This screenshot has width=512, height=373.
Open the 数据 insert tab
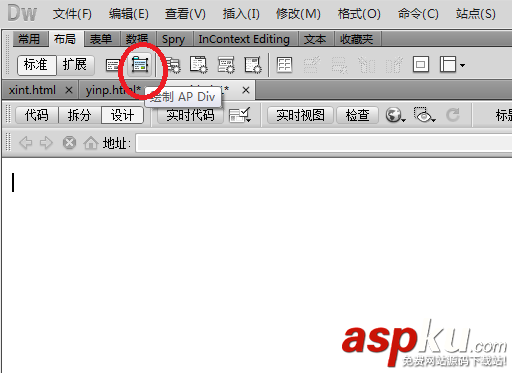137,39
